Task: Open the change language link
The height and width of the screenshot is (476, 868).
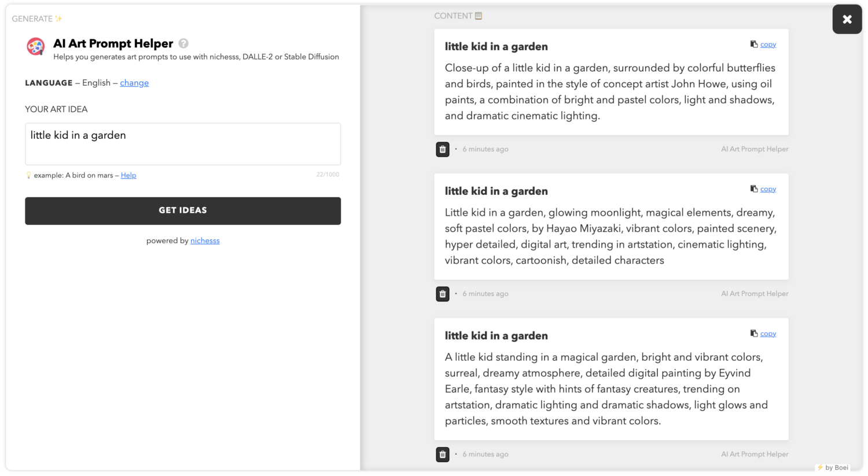Action: [x=134, y=83]
